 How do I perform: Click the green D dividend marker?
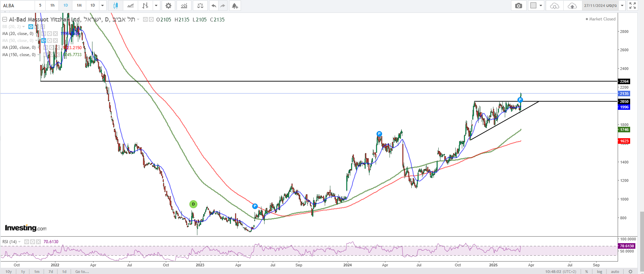193,204
